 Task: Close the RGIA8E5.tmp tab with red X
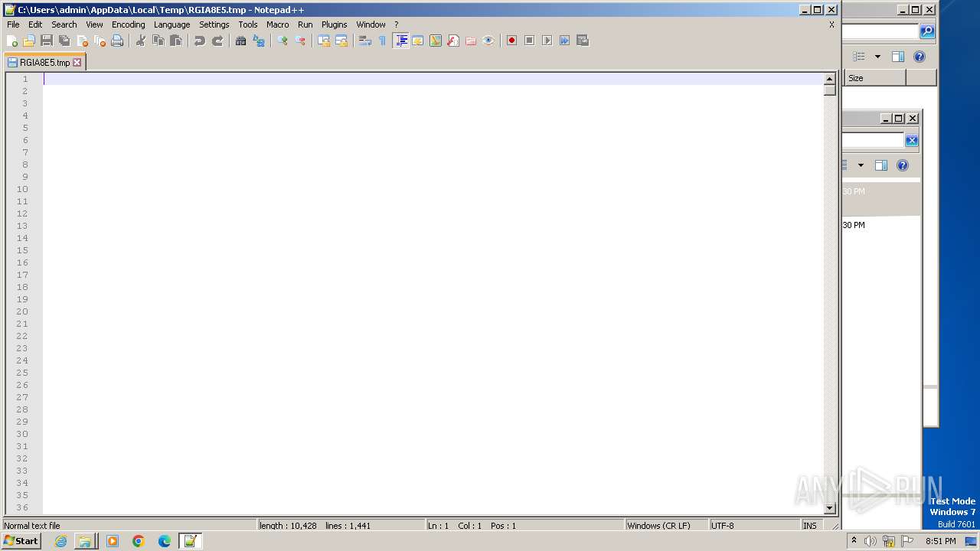[x=77, y=63]
